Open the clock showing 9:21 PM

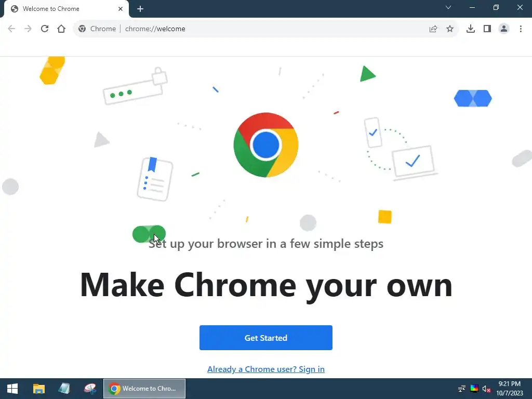coord(510,389)
